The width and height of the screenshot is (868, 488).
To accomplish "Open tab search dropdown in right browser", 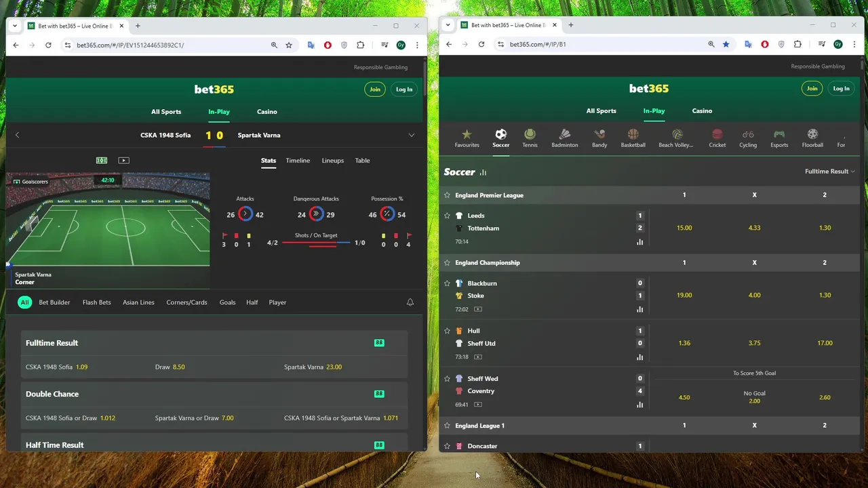I will (448, 25).
